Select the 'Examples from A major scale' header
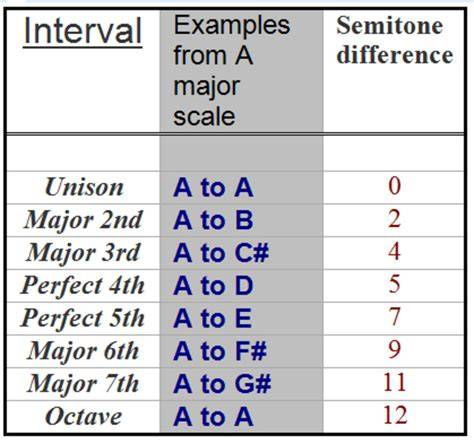Image resolution: width=474 pixels, height=444 pixels. [231, 71]
